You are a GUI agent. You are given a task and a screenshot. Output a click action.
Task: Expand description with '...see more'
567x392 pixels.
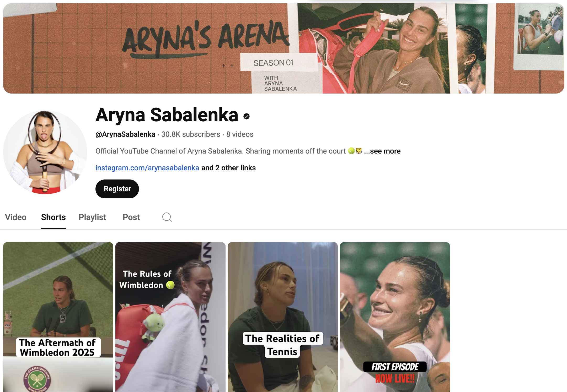click(x=382, y=151)
